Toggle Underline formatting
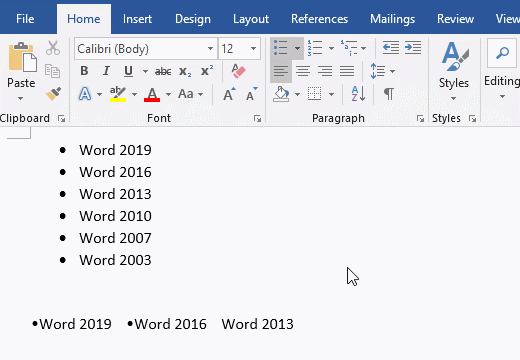The image size is (520, 360). point(128,71)
